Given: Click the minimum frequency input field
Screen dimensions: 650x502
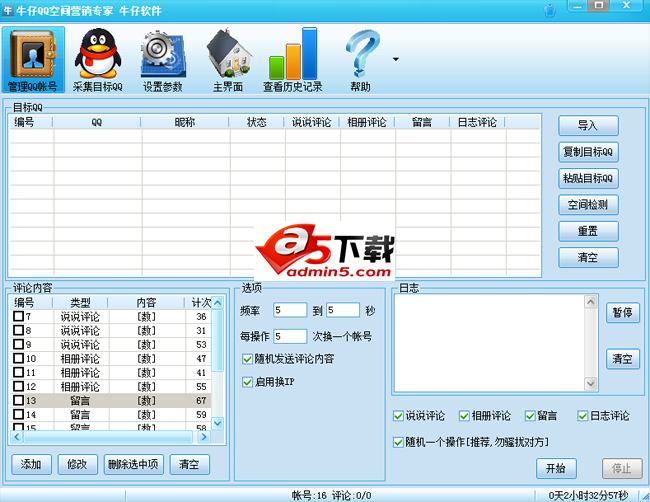Looking at the screenshot, I should (x=290, y=310).
